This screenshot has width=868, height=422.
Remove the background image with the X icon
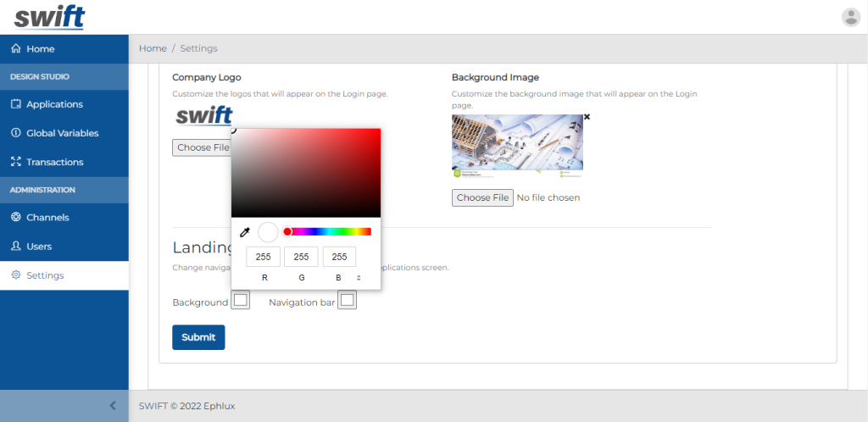[x=587, y=117]
